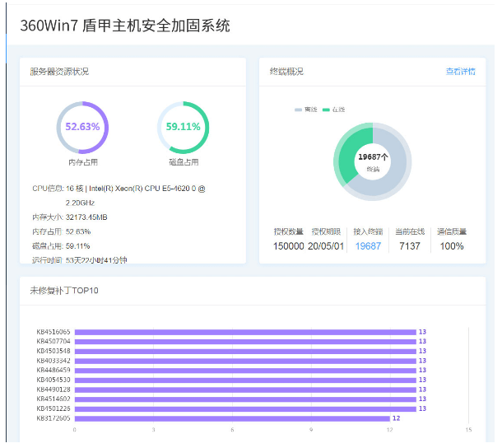The width and height of the screenshot is (502, 448).
Task: Click the CPU信息 16 核 Intel Xeon line
Action: coord(119,195)
